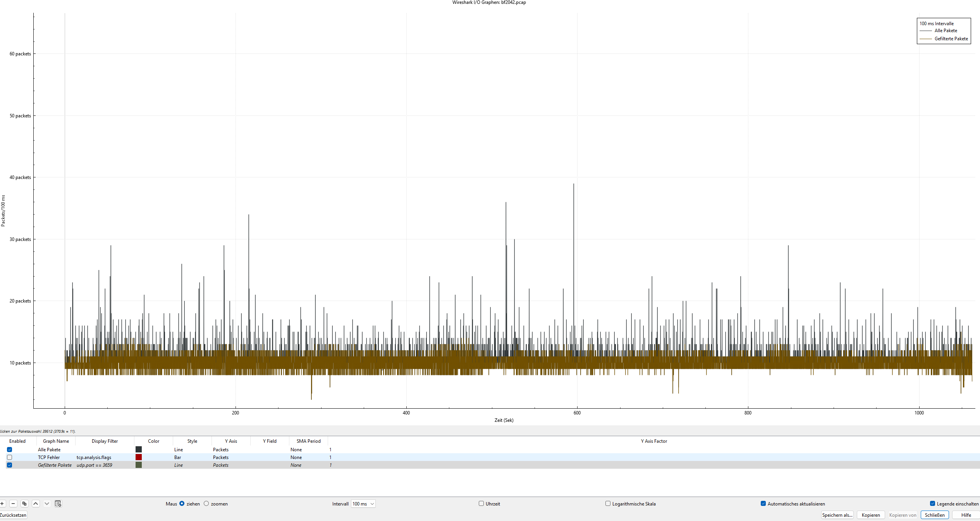980x521 pixels.
Task: Click the Style column header
Action: (192, 441)
